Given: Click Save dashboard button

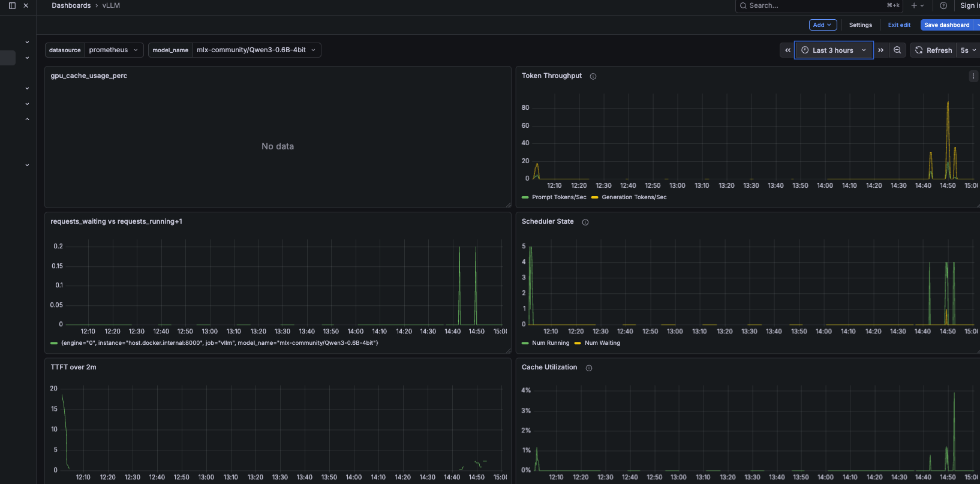Looking at the screenshot, I should [946, 25].
